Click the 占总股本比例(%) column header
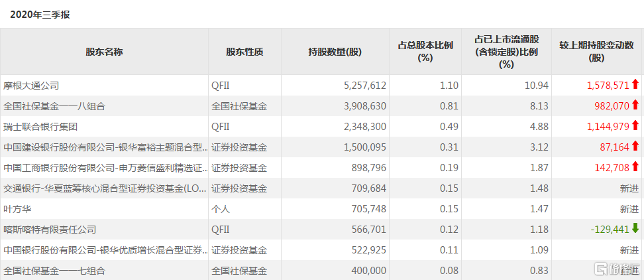The height and width of the screenshot is (280, 644). tap(425, 51)
